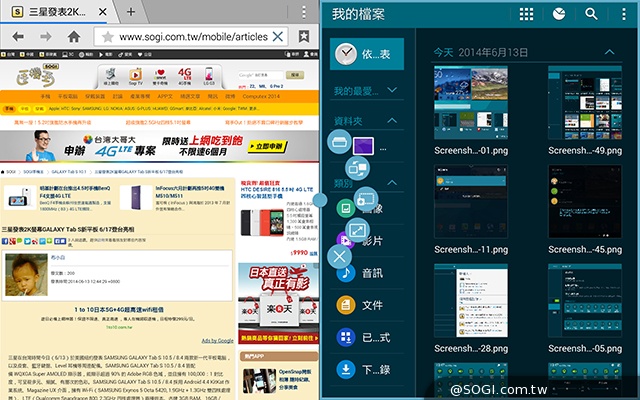Open My Files overflow menu
The image size is (640, 400).
[x=624, y=14]
